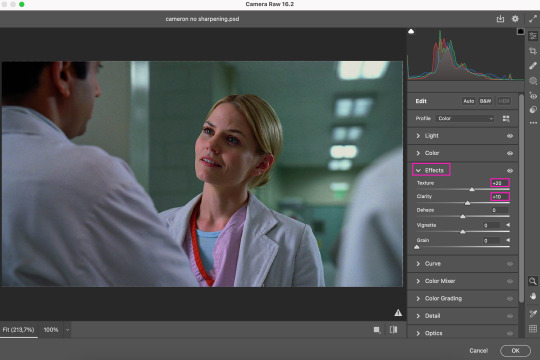The width and height of the screenshot is (540, 360).
Task: Toggle shadow clipping warning triangle on histogram
Action: 411,31
